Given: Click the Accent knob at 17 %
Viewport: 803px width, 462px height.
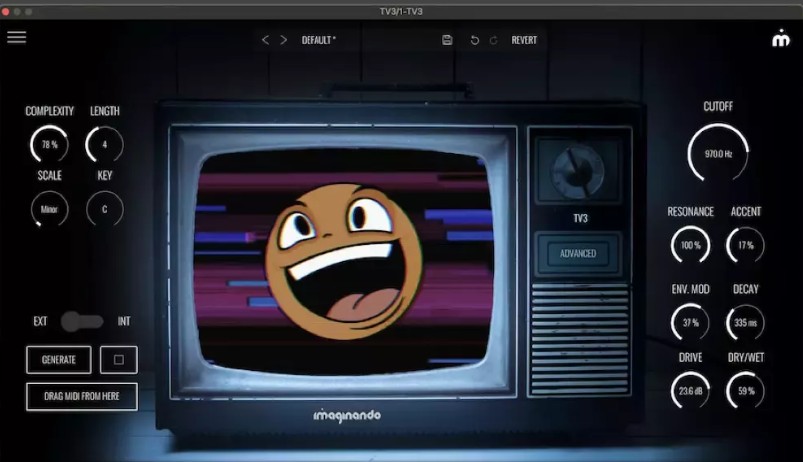Looking at the screenshot, I should (x=746, y=245).
